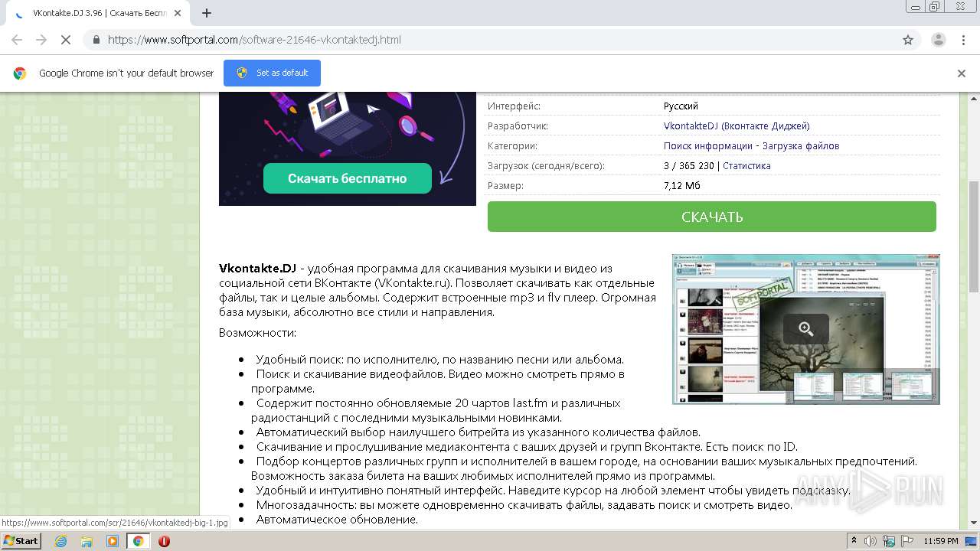This screenshot has height=551, width=980.
Task: Close the VKontakte.DJ browser tab
Action: [x=178, y=13]
